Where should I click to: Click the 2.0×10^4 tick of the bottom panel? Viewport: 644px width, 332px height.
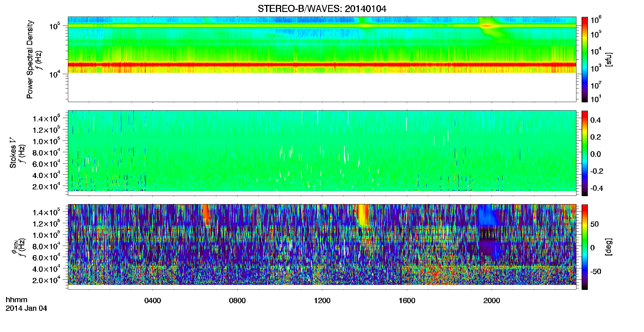point(46,280)
